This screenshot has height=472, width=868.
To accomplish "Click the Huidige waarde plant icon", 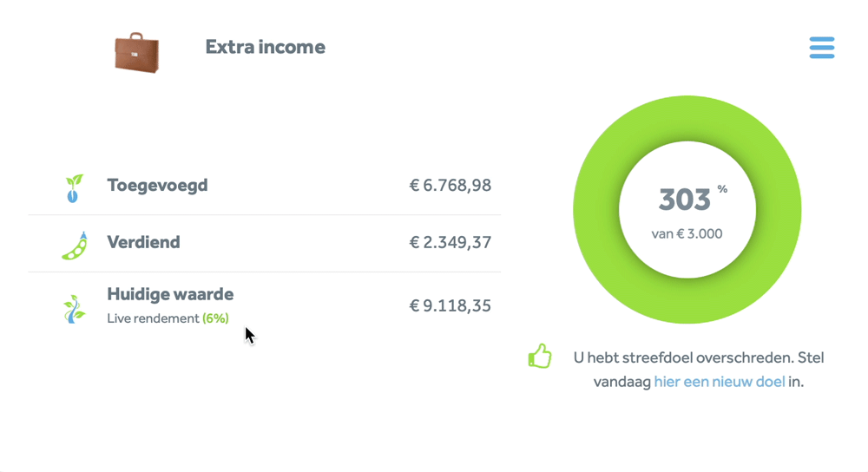I will pos(74,308).
